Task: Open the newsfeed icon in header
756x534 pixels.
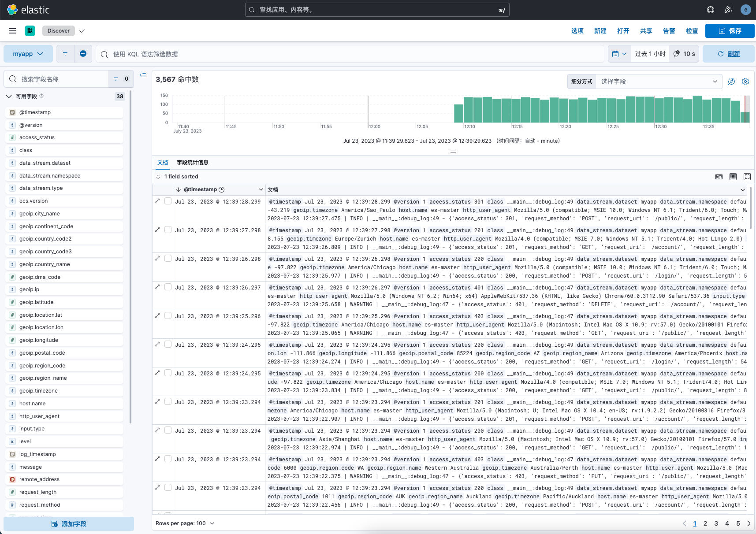Action: click(x=728, y=10)
